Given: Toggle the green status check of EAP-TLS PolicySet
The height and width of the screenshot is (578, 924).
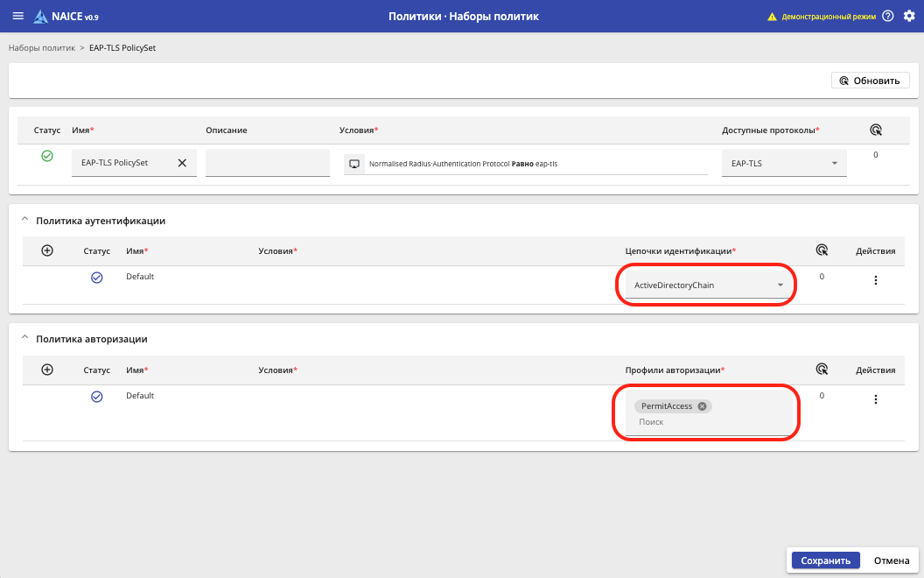Looking at the screenshot, I should tap(47, 156).
